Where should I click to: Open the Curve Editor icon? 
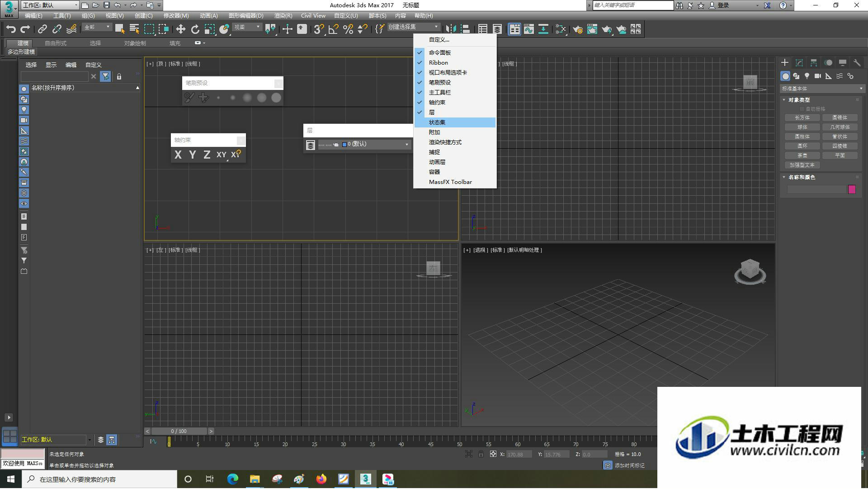tap(529, 29)
